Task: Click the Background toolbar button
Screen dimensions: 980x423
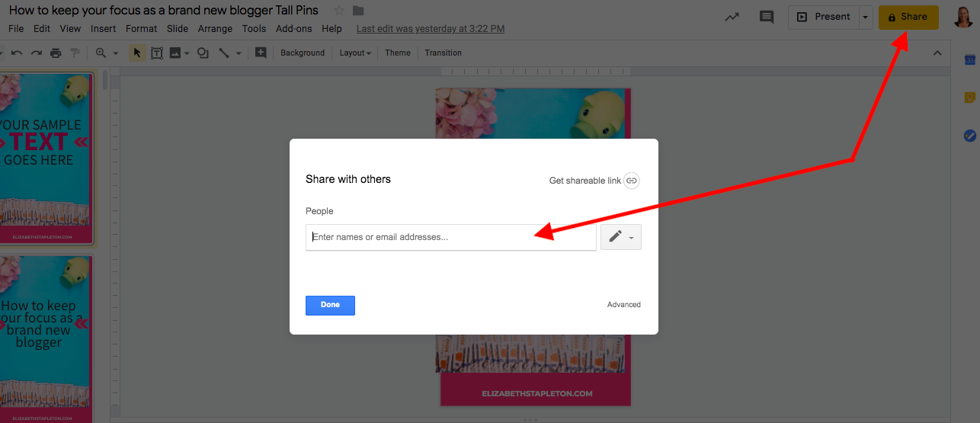Action: [x=303, y=53]
